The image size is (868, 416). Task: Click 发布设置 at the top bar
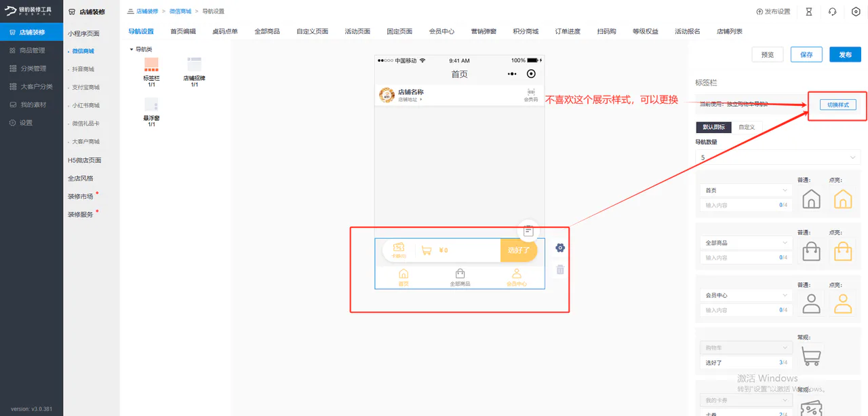pos(774,12)
